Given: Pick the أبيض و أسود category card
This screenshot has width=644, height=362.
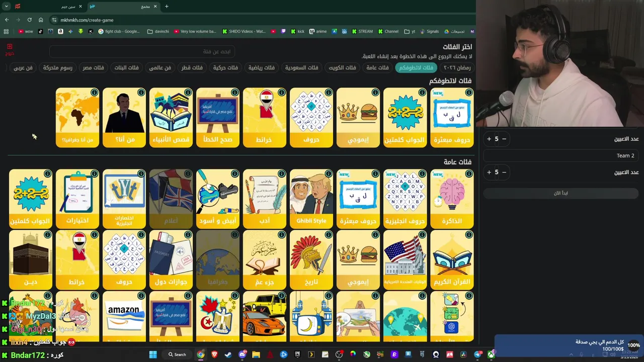Looking at the screenshot, I should pyautogui.click(x=217, y=199).
